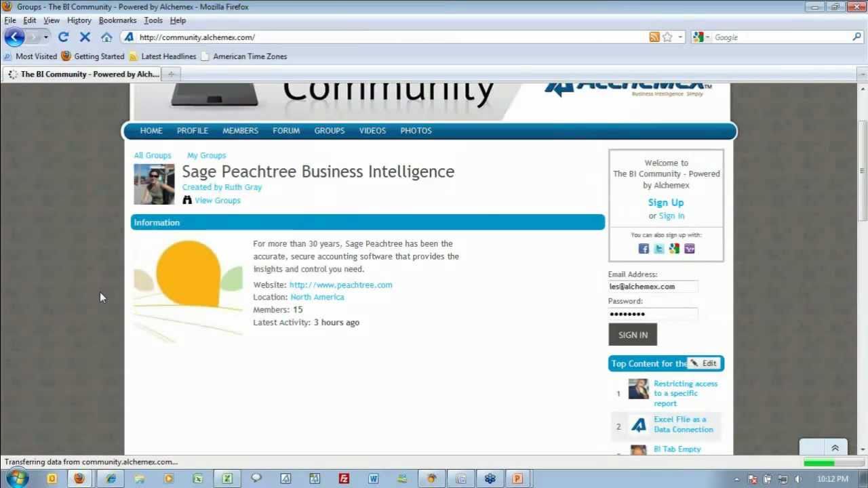Open the View menu
Screen dimensions: 868x488
tap(52, 20)
